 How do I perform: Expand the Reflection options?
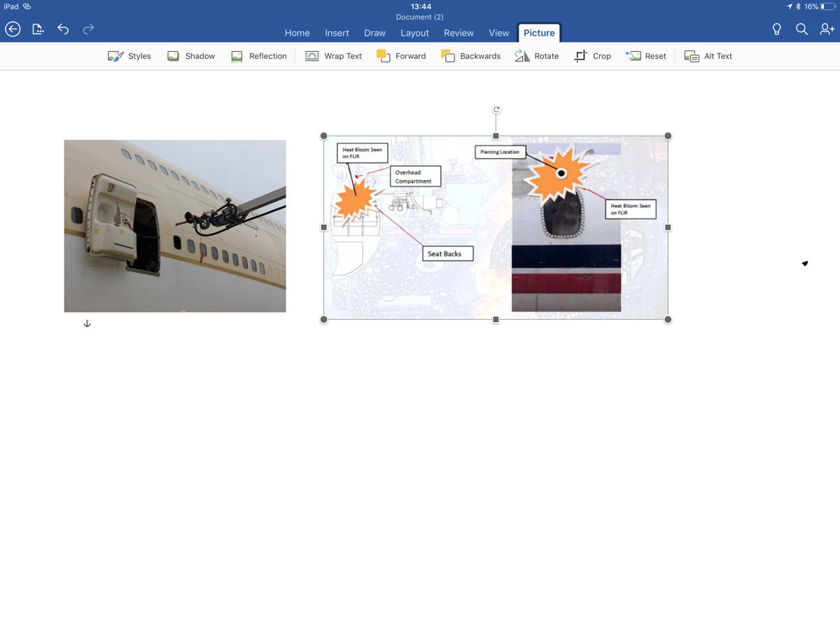pos(258,56)
